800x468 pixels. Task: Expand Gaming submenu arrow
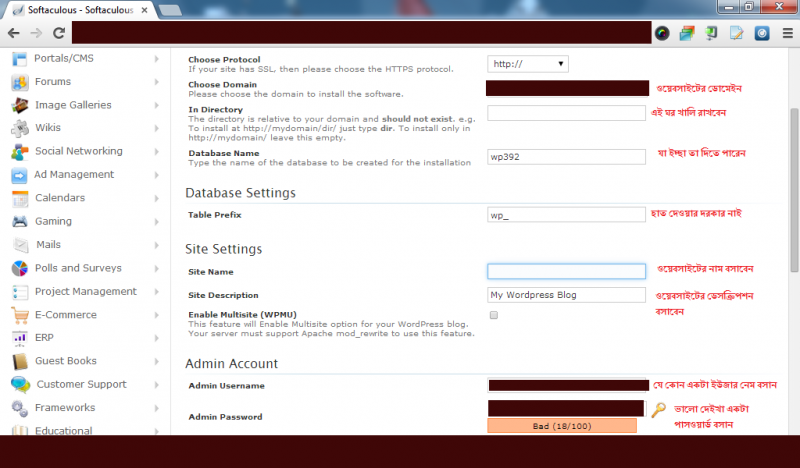click(156, 221)
